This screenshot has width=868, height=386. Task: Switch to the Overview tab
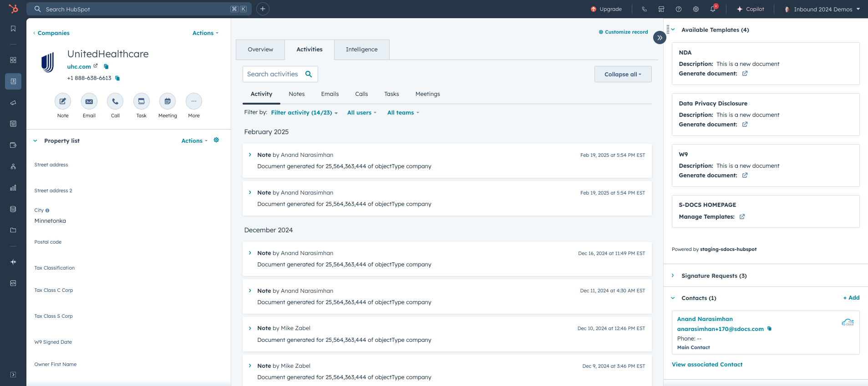[260, 50]
